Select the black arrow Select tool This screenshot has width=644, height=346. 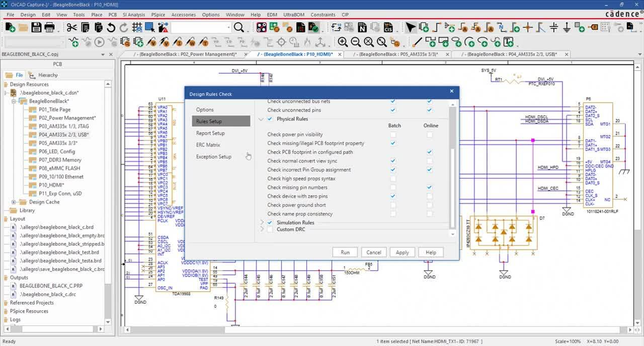click(411, 27)
